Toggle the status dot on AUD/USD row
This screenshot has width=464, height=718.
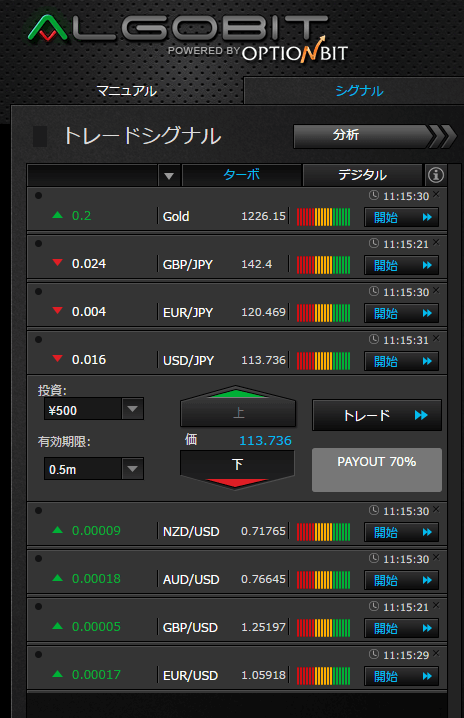click(x=38, y=559)
